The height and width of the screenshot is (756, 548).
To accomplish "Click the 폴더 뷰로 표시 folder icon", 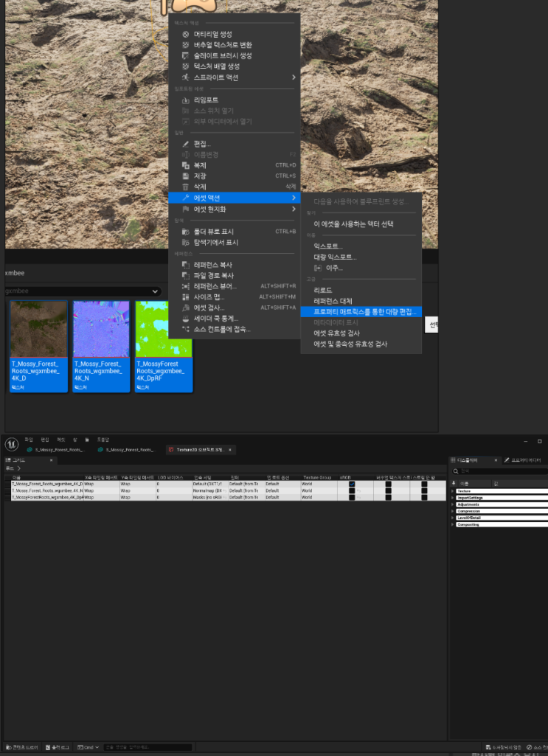I will point(186,232).
